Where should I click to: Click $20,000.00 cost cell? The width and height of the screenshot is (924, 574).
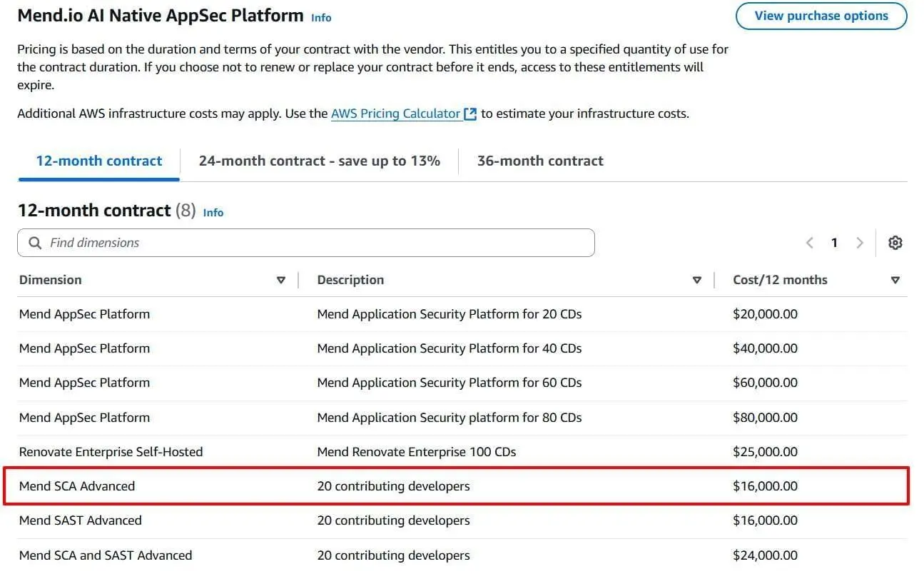tap(765, 314)
